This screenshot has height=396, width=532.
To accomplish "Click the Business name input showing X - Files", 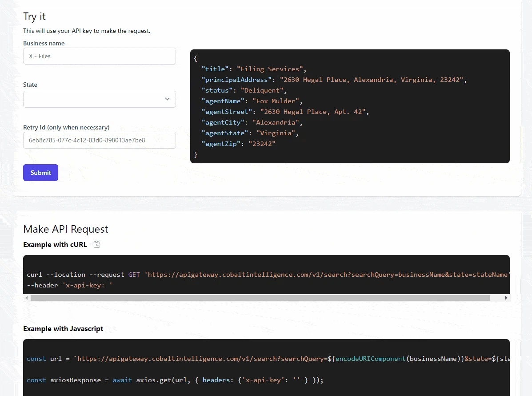I will pyautogui.click(x=99, y=56).
